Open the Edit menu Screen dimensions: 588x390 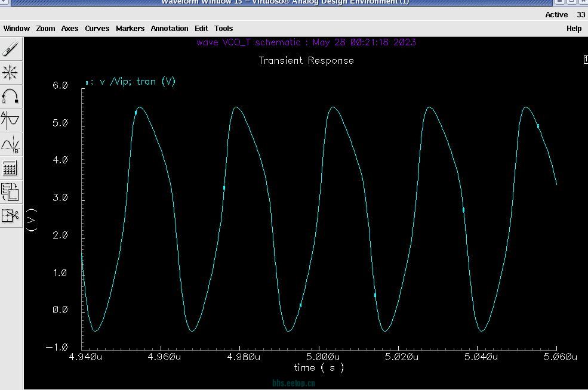tap(201, 29)
